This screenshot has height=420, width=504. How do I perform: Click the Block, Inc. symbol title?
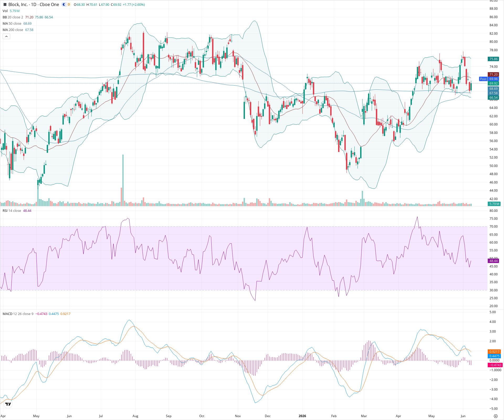[18, 4]
